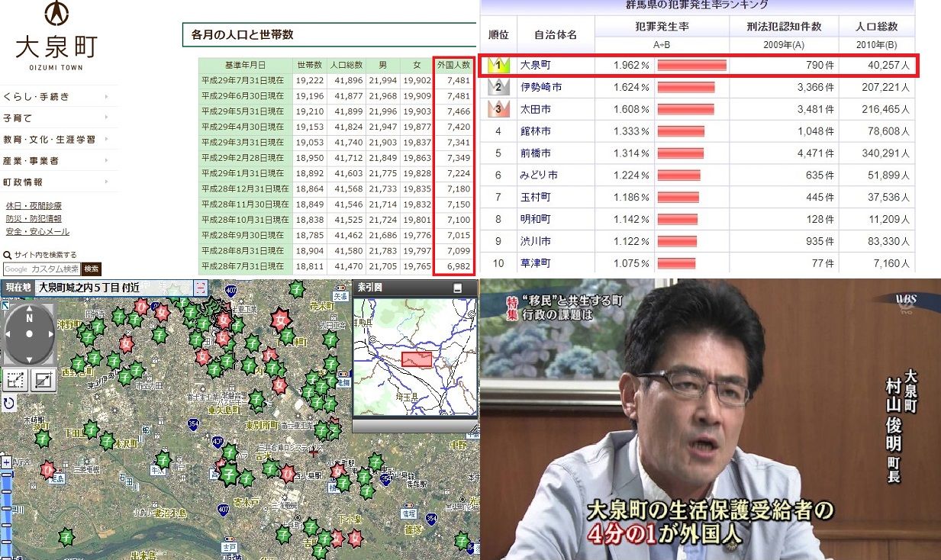The height and width of the screenshot is (560, 941).
Task: Zoom in with the map plus button
Action: click(x=6, y=462)
